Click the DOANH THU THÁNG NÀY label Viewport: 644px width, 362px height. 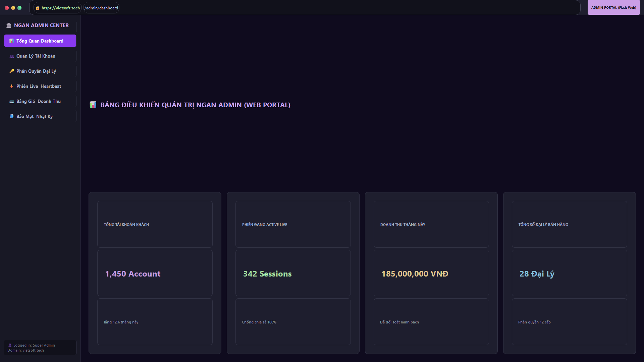point(402,225)
